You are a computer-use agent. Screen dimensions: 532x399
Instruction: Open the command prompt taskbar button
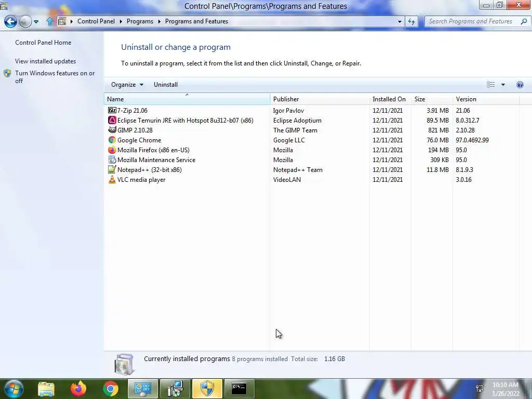click(239, 389)
